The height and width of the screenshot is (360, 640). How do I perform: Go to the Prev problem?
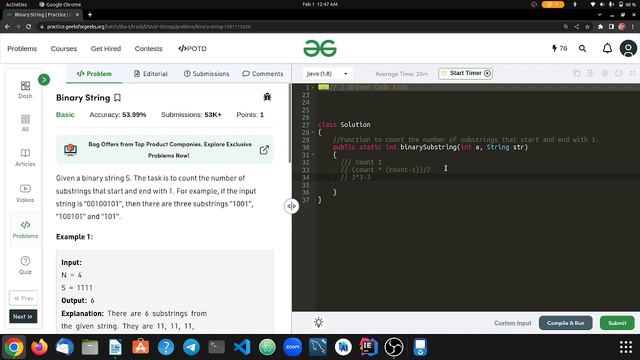(23, 298)
